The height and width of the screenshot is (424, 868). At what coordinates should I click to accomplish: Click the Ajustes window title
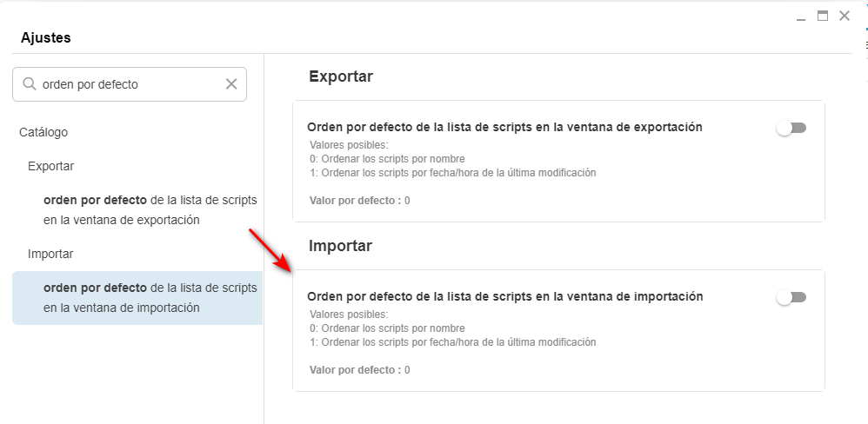pyautogui.click(x=46, y=38)
